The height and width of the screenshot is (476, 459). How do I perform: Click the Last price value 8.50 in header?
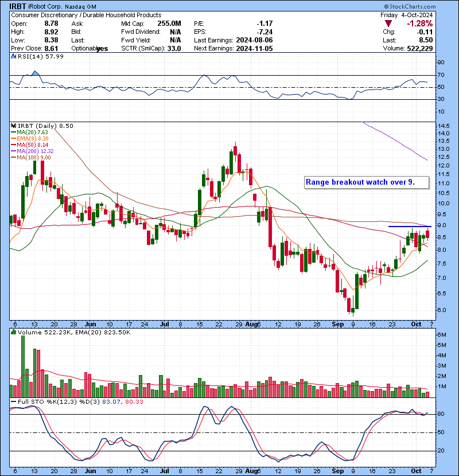[x=426, y=40]
